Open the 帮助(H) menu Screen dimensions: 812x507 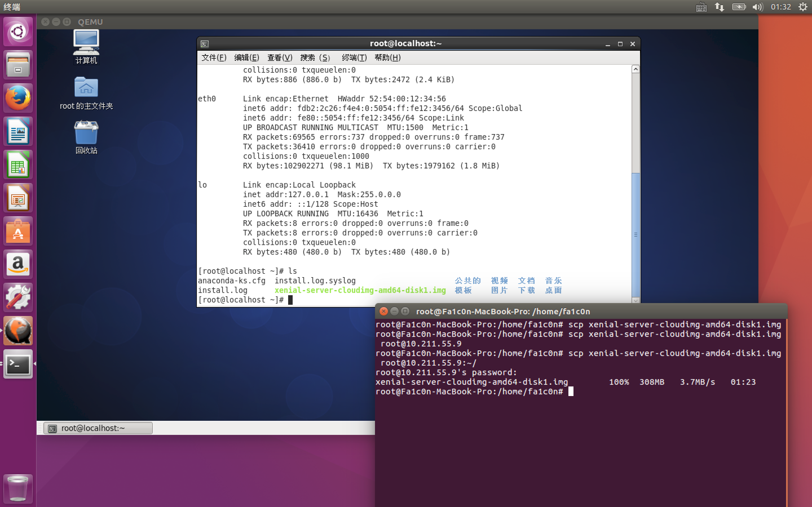[x=388, y=58]
